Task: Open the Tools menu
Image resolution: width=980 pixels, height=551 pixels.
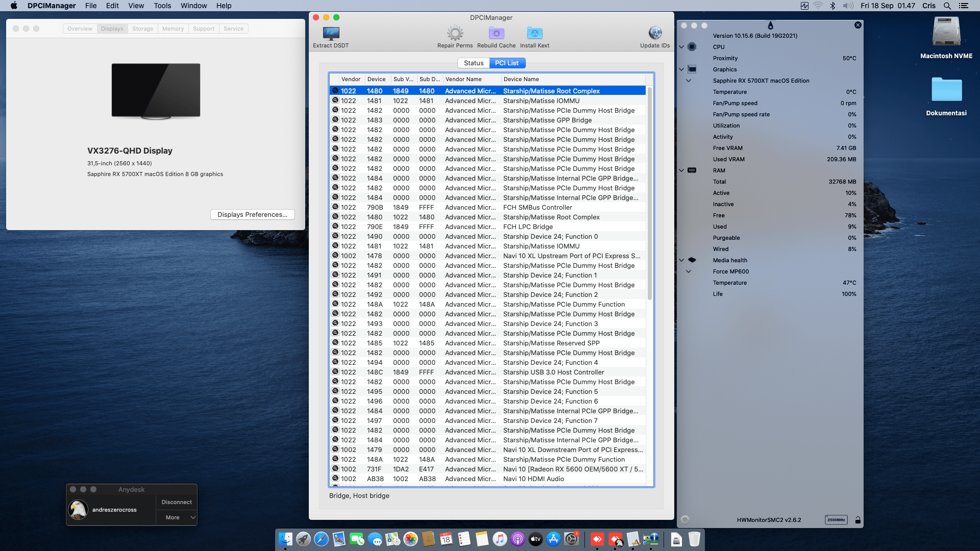Action: click(x=162, y=6)
